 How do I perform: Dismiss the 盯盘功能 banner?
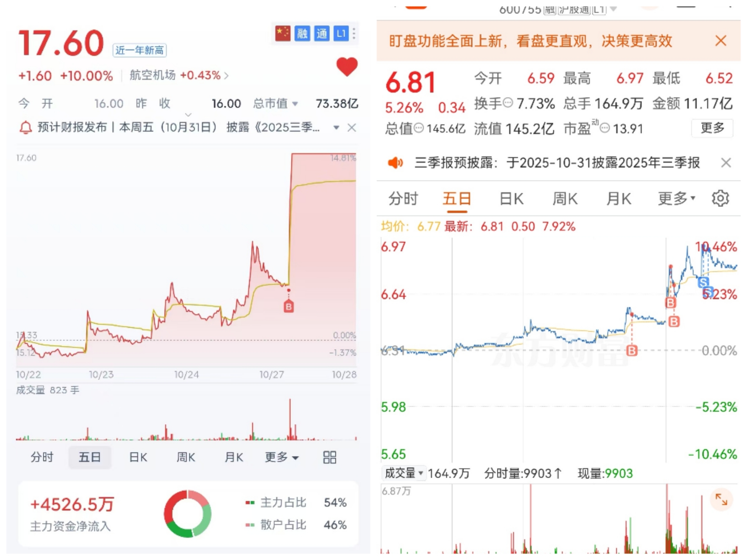(721, 41)
